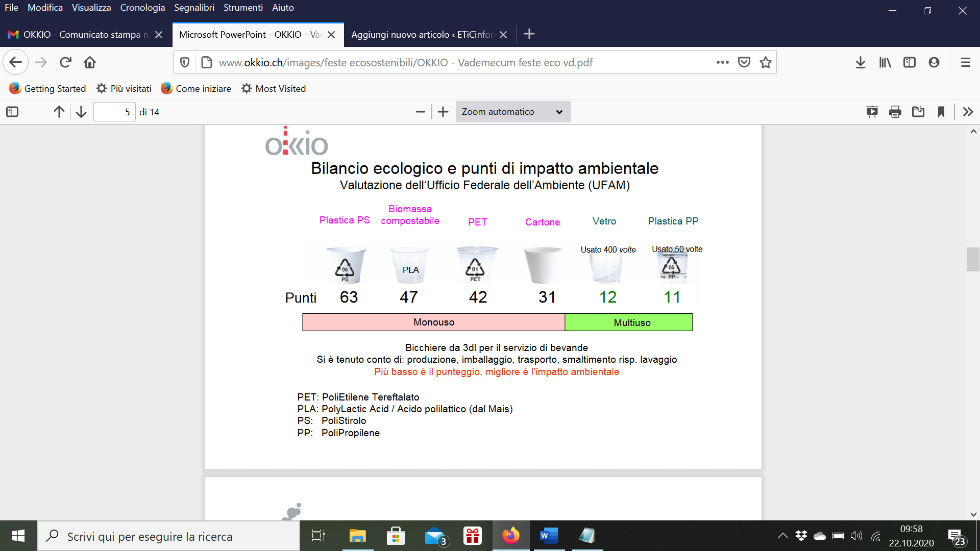Open tracking protection shield info
The height and width of the screenshot is (551, 980).
(185, 62)
